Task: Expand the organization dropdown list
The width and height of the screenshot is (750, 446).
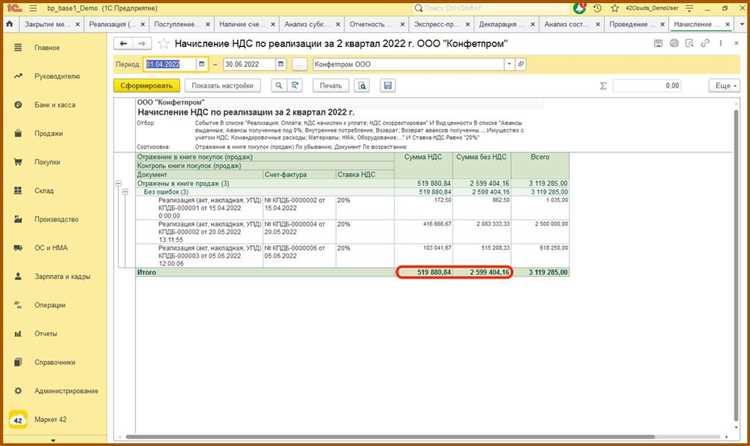Action: coord(509,64)
